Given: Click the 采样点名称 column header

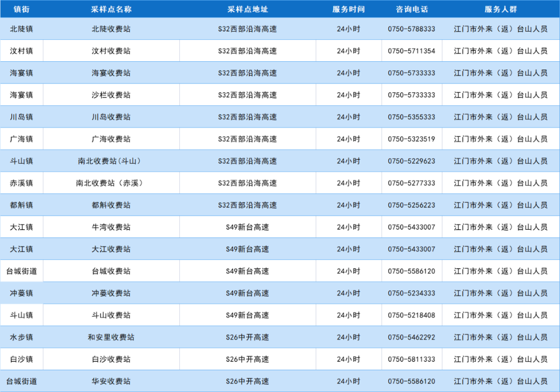Looking at the screenshot, I should [x=111, y=9].
